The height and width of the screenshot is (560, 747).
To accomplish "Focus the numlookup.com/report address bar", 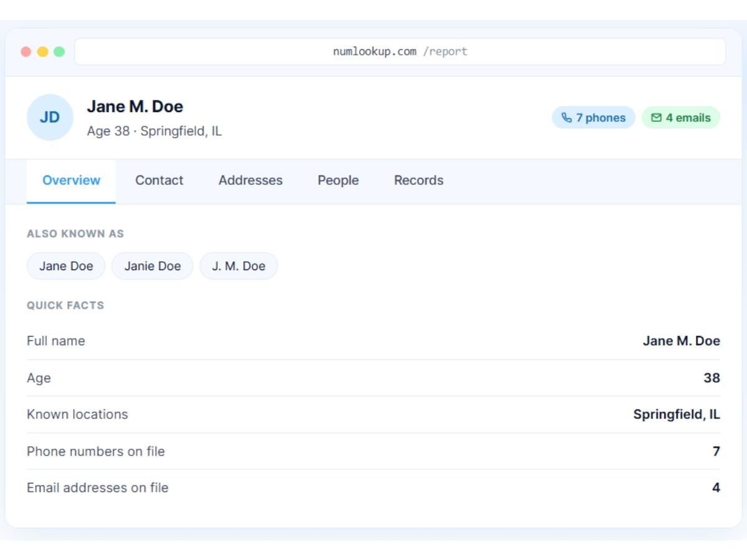I will click(x=400, y=52).
